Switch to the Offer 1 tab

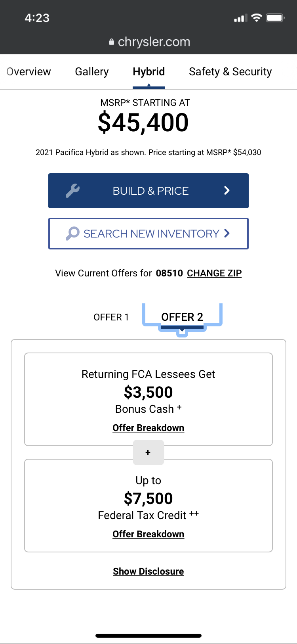tap(111, 317)
